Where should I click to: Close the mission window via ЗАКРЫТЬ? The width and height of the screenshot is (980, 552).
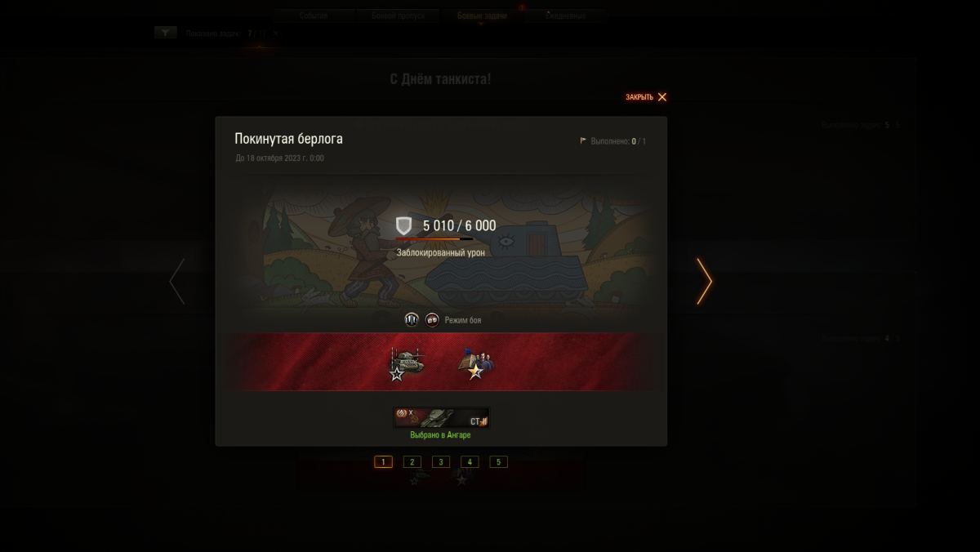coord(646,97)
